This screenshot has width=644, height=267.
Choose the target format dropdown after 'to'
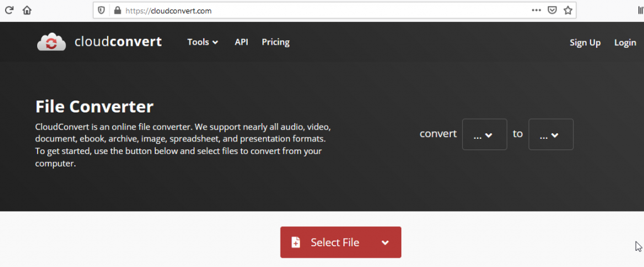(x=551, y=134)
